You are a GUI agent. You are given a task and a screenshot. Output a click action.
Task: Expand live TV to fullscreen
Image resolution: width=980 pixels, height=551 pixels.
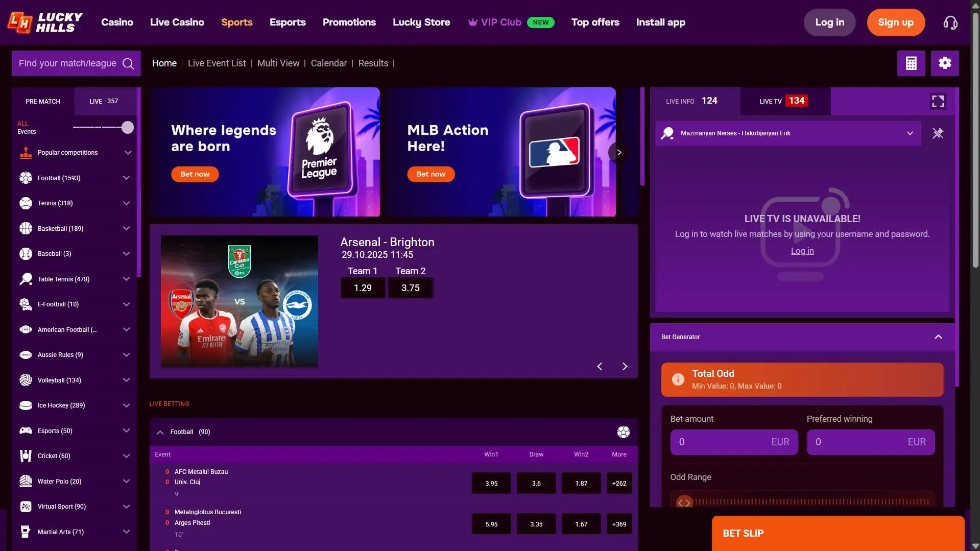coord(938,102)
